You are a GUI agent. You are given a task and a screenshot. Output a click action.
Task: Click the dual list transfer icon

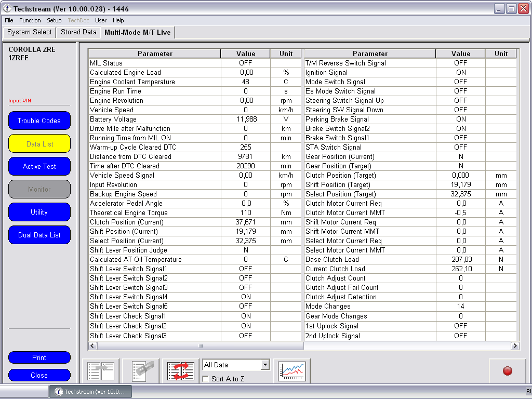pyautogui.click(x=101, y=371)
